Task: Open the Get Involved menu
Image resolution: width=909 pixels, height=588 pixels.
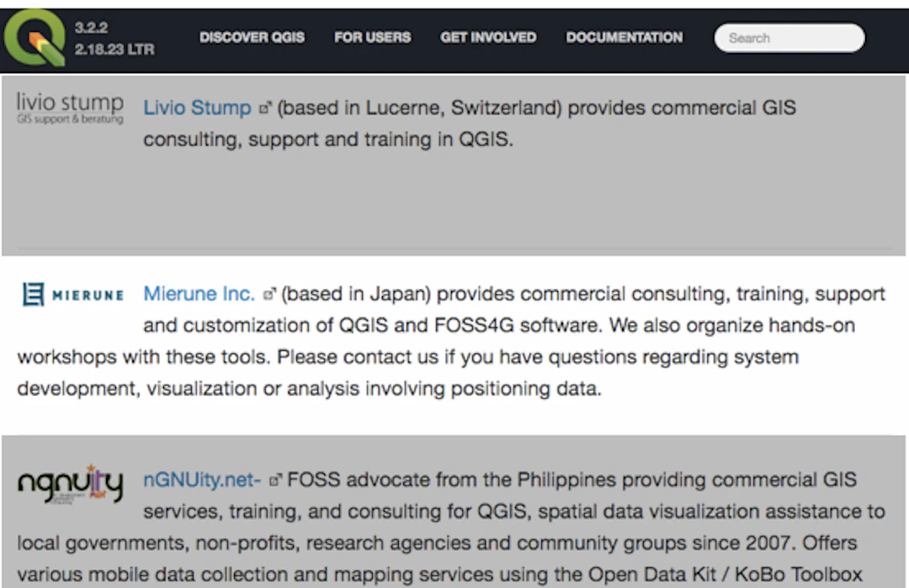Action: coord(488,38)
